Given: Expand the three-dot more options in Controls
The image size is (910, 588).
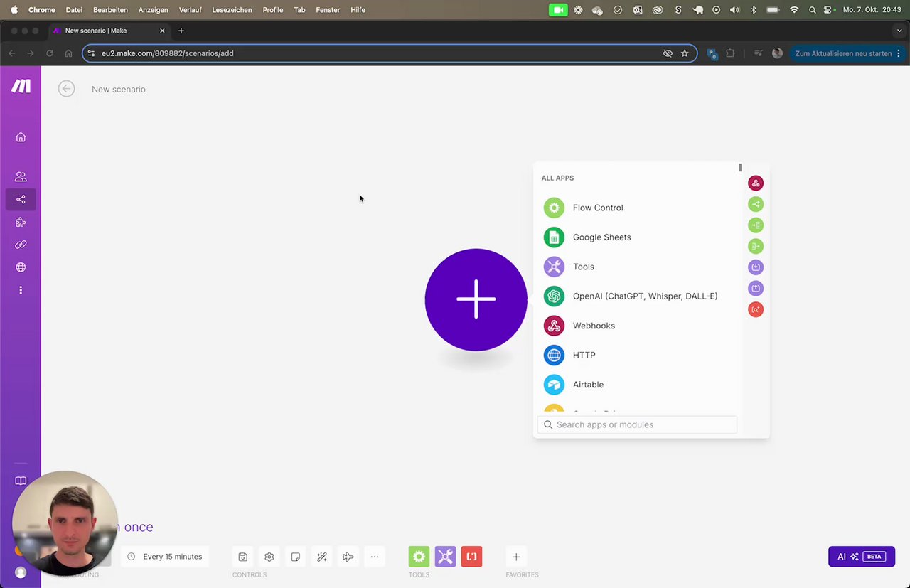Looking at the screenshot, I should click(374, 557).
